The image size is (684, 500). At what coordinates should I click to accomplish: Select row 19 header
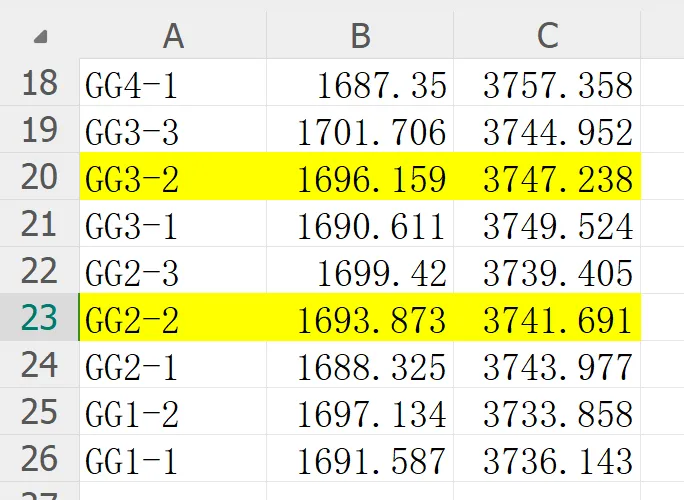[39, 129]
